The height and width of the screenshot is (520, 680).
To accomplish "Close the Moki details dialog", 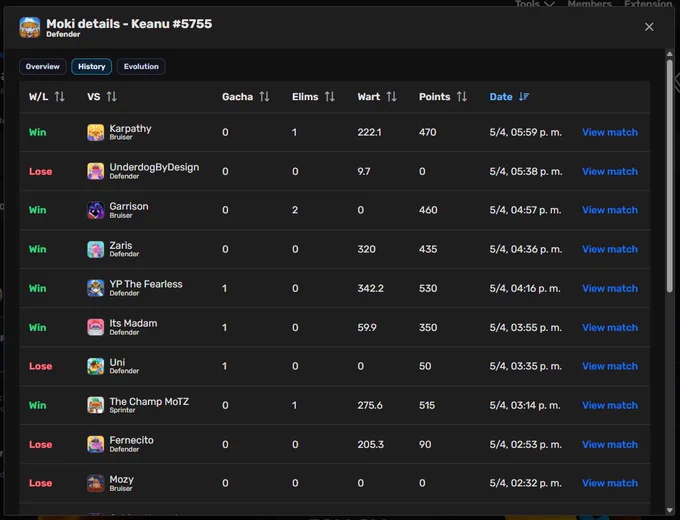I will point(649,27).
